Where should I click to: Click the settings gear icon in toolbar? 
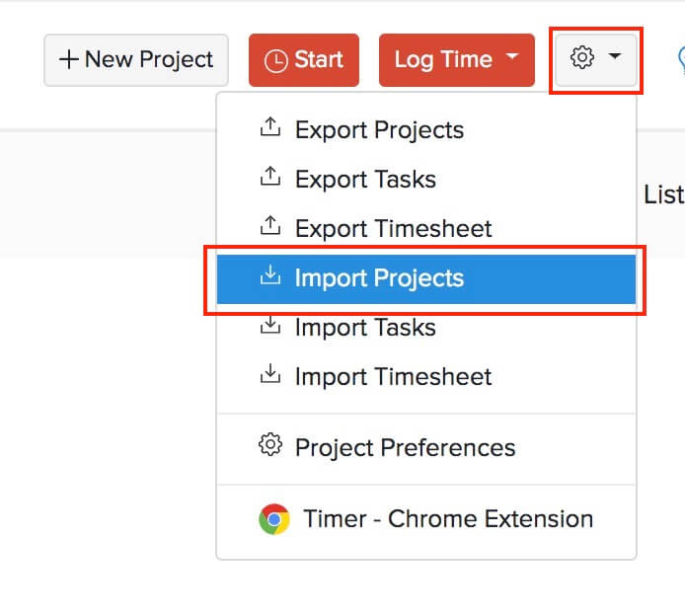[582, 58]
